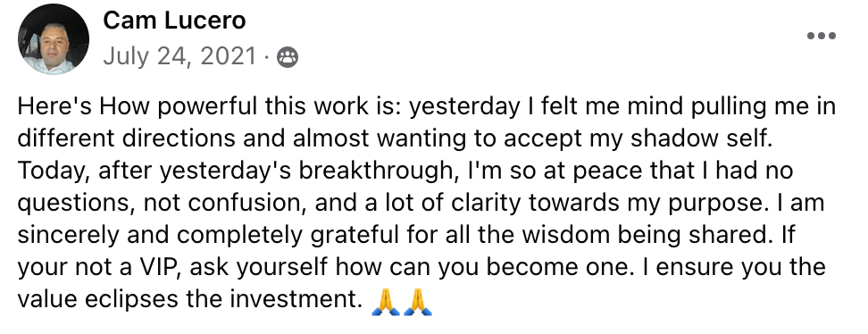The width and height of the screenshot is (868, 334).
Task: Open the July 24, 2021 timestamp link
Action: point(179,56)
